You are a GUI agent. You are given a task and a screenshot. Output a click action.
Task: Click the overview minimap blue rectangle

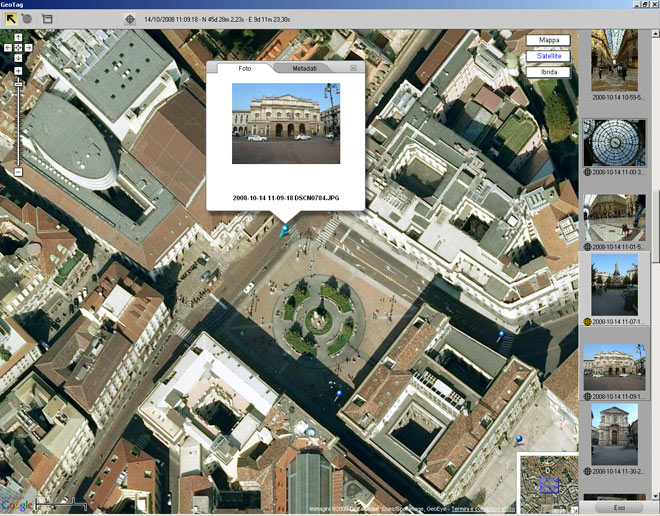pos(549,485)
